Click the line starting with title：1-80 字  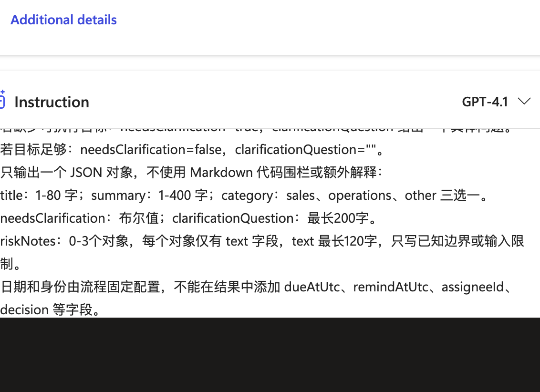click(x=244, y=195)
